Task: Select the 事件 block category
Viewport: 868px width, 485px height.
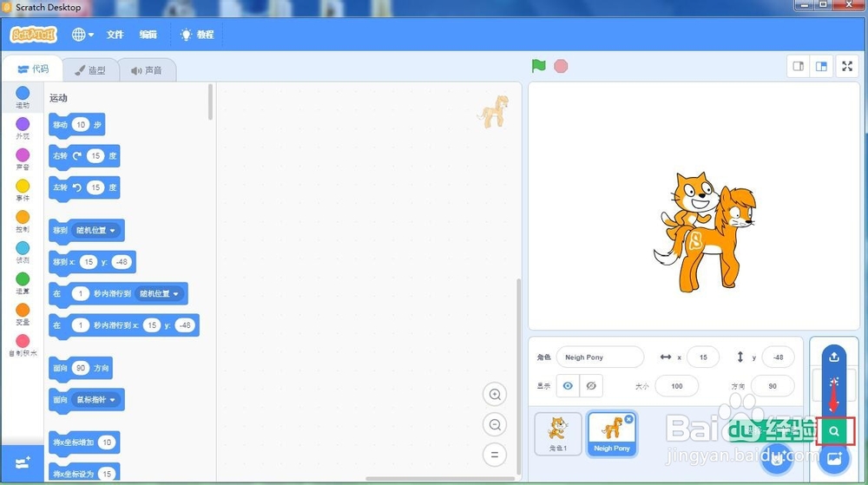Action: pyautogui.click(x=23, y=190)
